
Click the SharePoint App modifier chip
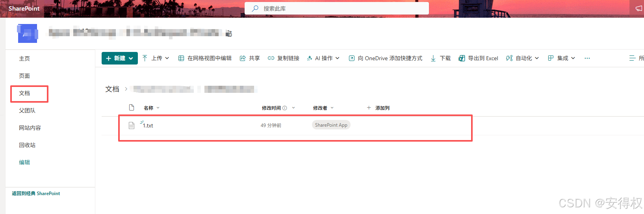click(x=331, y=125)
